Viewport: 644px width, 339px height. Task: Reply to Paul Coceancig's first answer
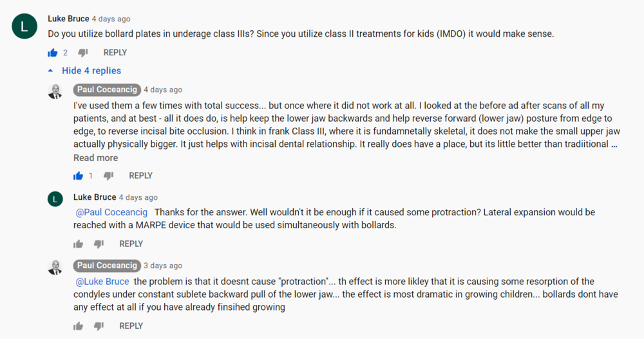[140, 175]
